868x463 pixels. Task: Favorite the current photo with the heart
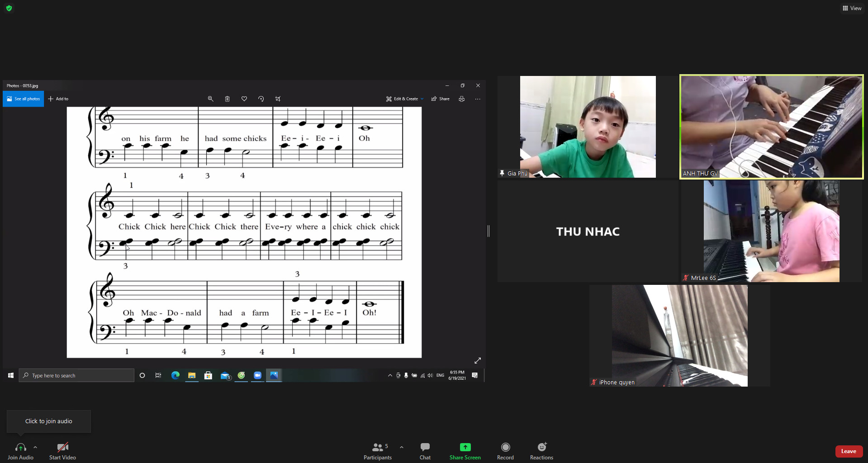[244, 99]
